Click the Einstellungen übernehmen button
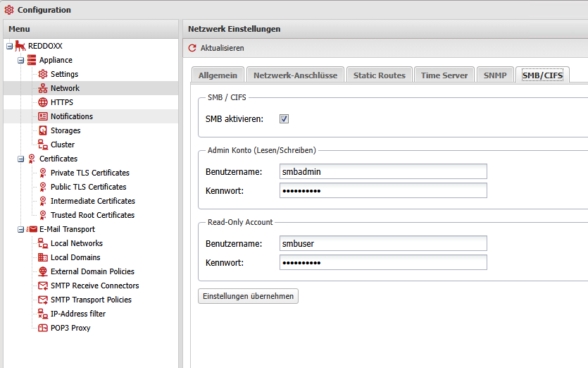The image size is (588, 368). click(248, 296)
